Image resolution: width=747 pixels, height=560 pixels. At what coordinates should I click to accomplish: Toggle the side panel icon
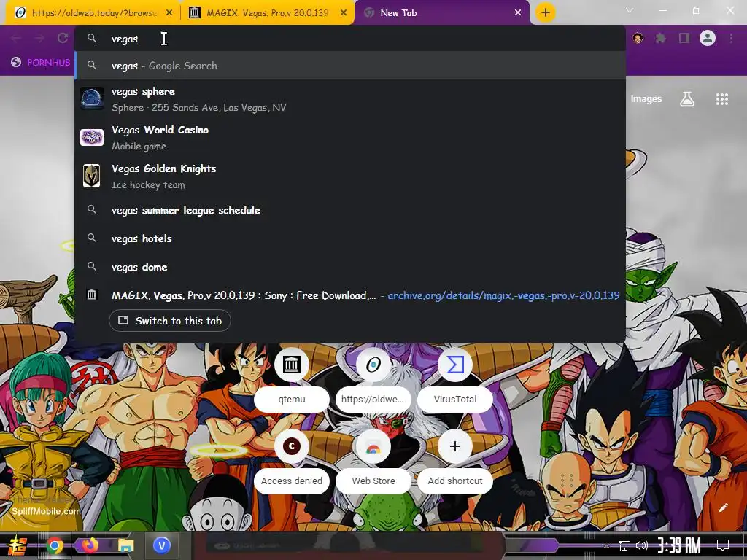point(684,38)
